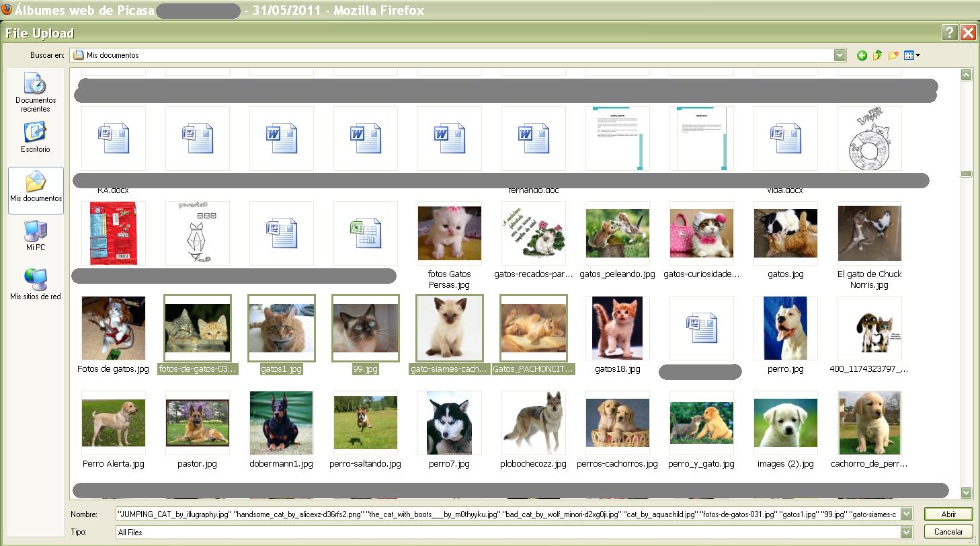The height and width of the screenshot is (546, 980).
Task: Click the gatos18.jpg file name label
Action: 618,369
